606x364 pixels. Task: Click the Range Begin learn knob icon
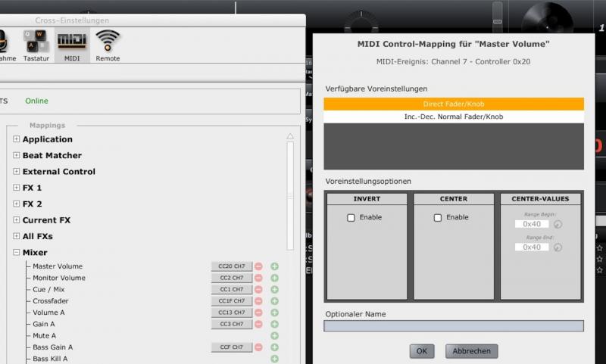[558, 224]
